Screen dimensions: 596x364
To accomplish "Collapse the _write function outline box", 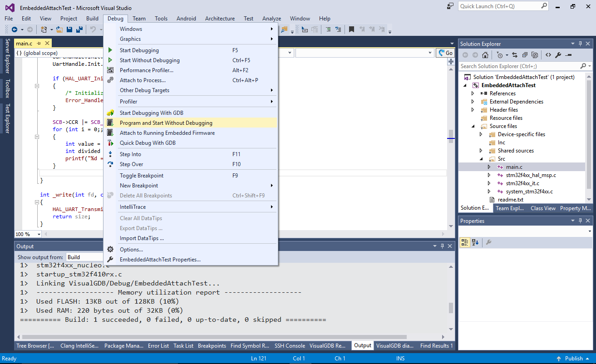I will [36, 202].
